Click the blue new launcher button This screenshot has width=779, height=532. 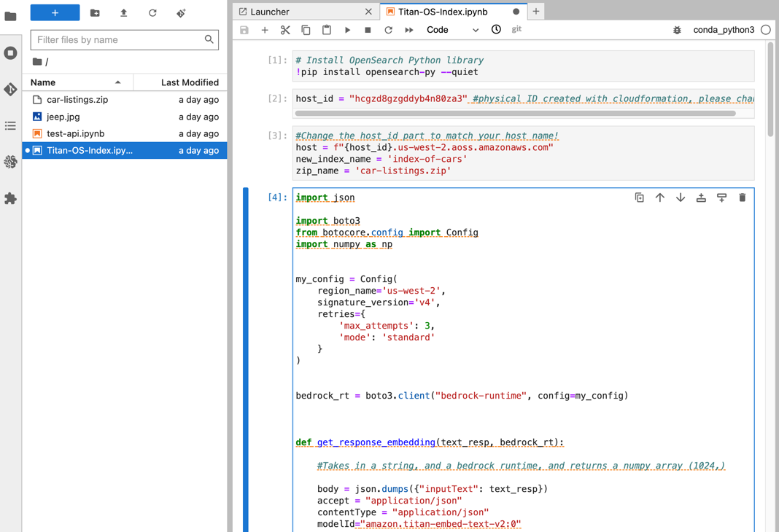click(55, 12)
